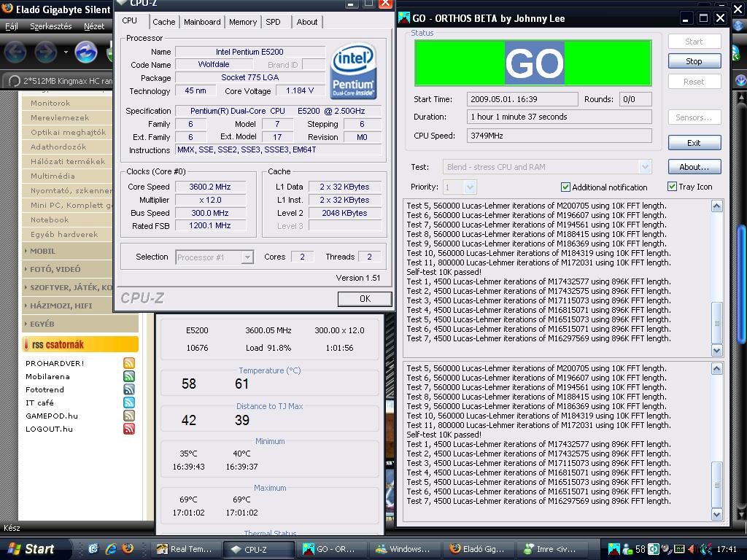Switch to Eladó Gigabyte Firefox taskbar button
The width and height of the screenshot is (747, 560).
[x=477, y=549]
